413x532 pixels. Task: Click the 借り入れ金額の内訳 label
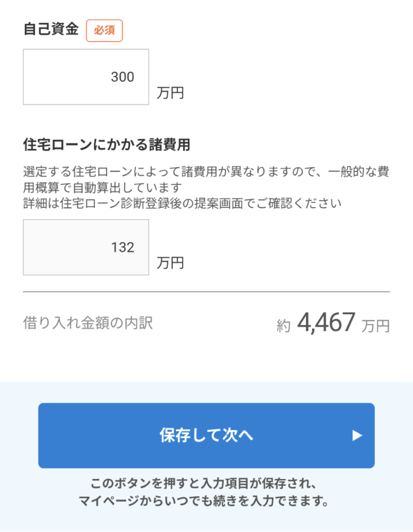[x=88, y=324]
